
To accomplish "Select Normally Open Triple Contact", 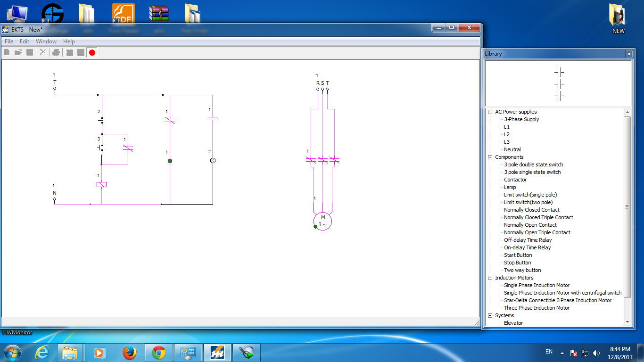I will [537, 232].
